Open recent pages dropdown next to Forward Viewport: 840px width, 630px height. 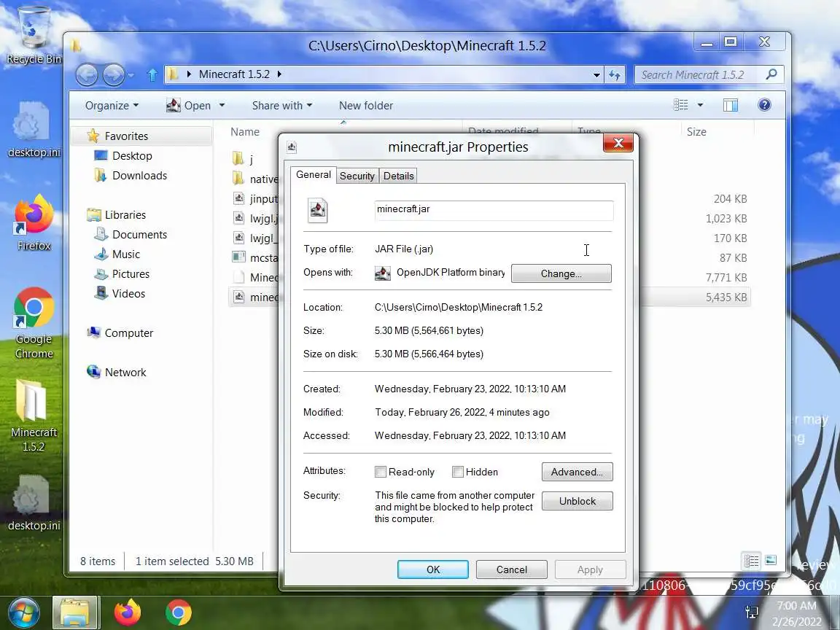tap(132, 75)
